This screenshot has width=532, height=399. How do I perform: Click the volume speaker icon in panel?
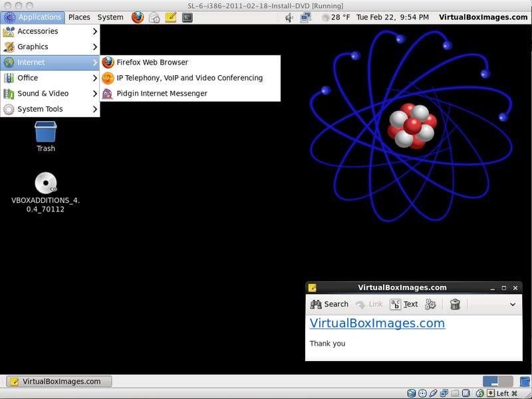(x=289, y=17)
